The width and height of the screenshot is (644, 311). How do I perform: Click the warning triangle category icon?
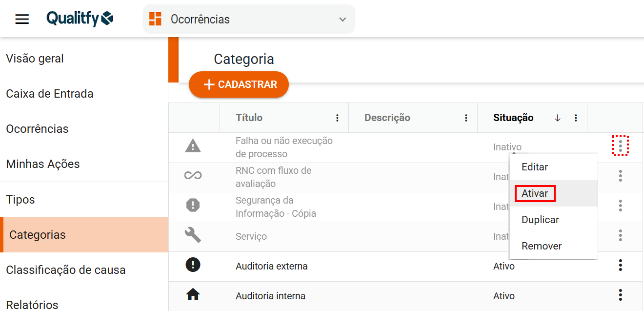[x=193, y=145]
